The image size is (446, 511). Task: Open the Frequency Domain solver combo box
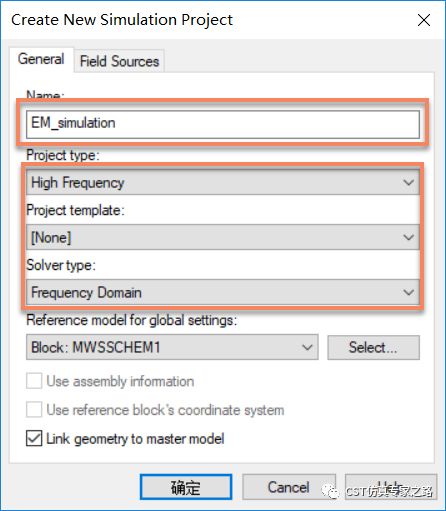[x=223, y=292]
